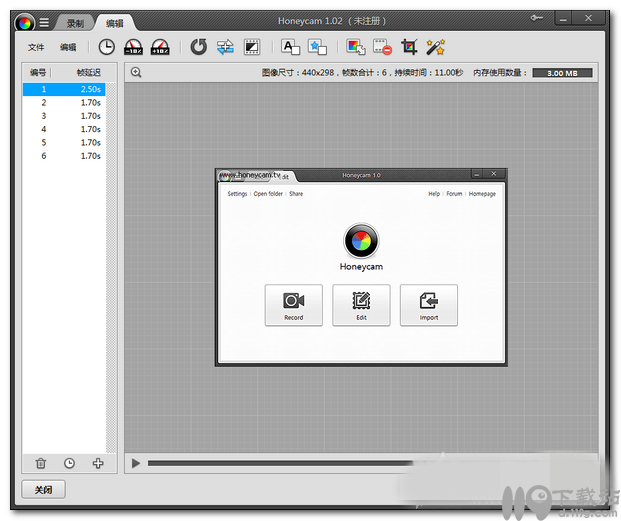
Task: Click the registration key icon
Action: pos(537,18)
